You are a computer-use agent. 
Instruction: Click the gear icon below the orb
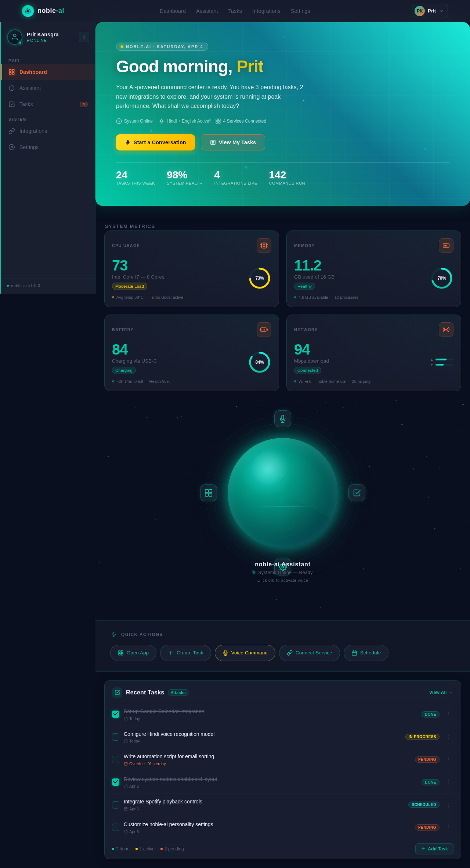coord(283,567)
